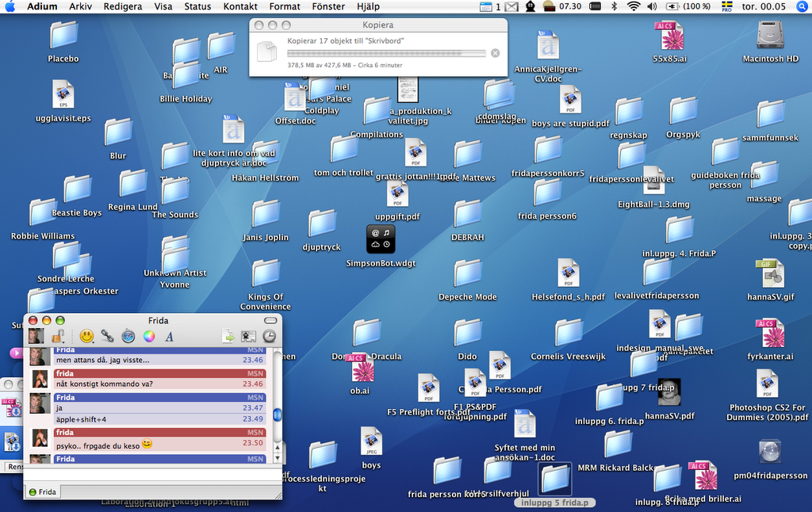Open the Hjälp menu
Screen dimensions: 812x512
point(368,6)
